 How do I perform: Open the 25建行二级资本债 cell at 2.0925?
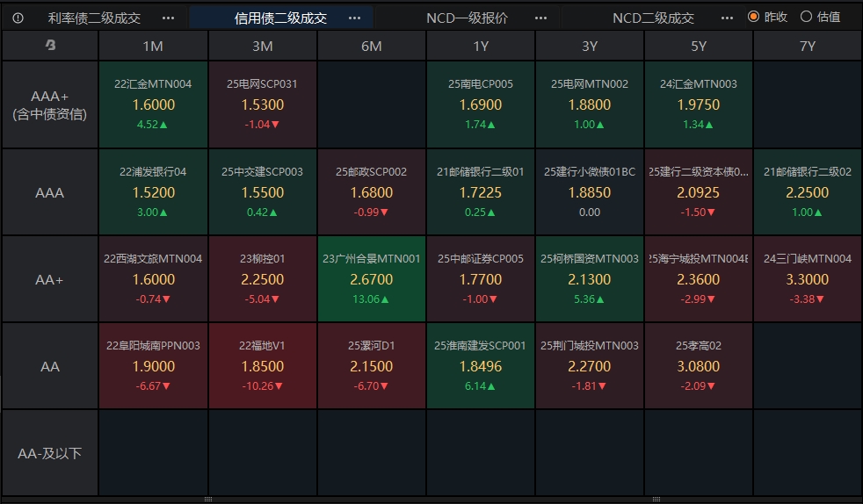[x=699, y=192]
